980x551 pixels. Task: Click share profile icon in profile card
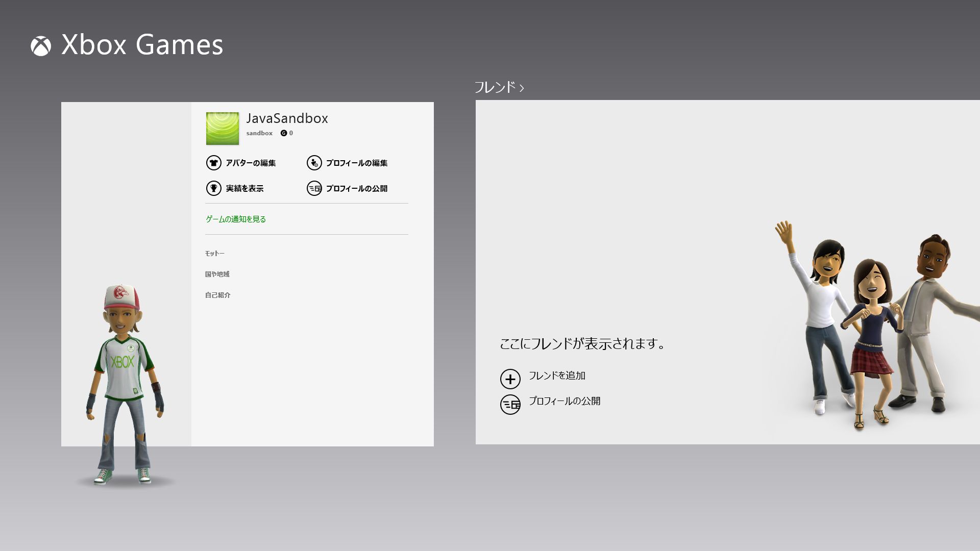pos(314,188)
